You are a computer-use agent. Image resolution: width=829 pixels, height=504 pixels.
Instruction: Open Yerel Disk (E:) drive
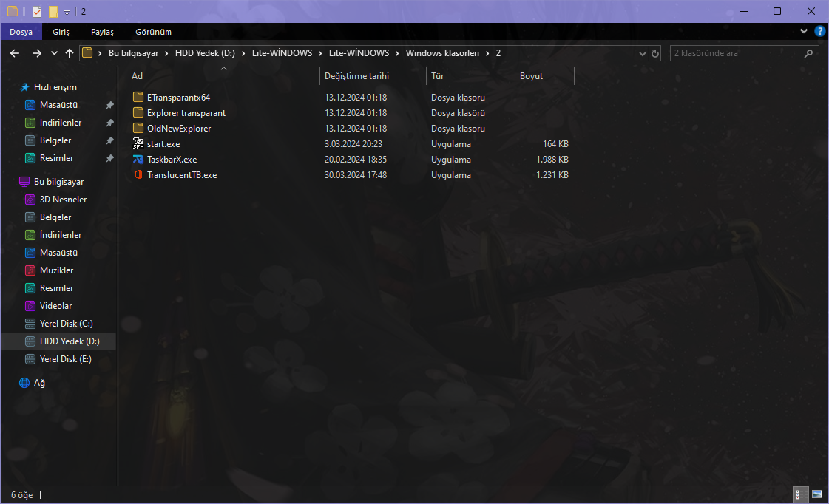tap(66, 359)
